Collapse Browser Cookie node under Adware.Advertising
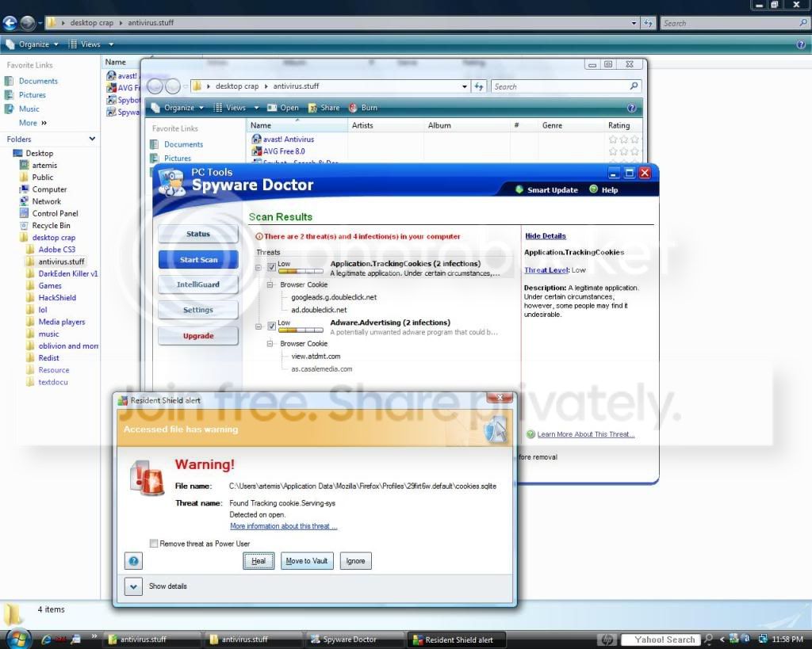 [270, 344]
